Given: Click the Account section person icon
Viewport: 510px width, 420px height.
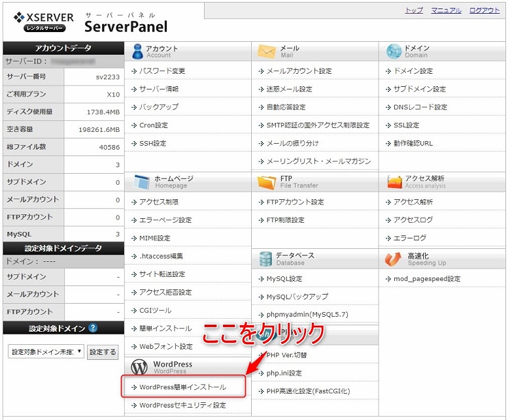Looking at the screenshot, I should click(137, 52).
